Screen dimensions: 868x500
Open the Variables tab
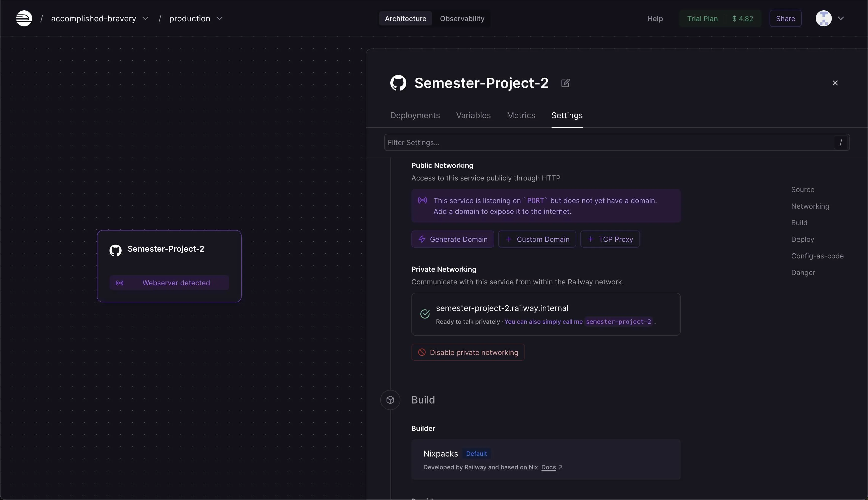click(x=473, y=115)
